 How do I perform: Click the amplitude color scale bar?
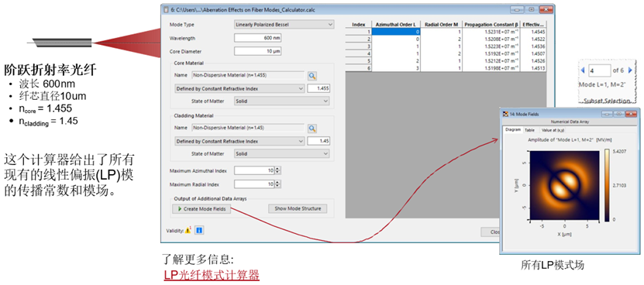tap(607, 185)
